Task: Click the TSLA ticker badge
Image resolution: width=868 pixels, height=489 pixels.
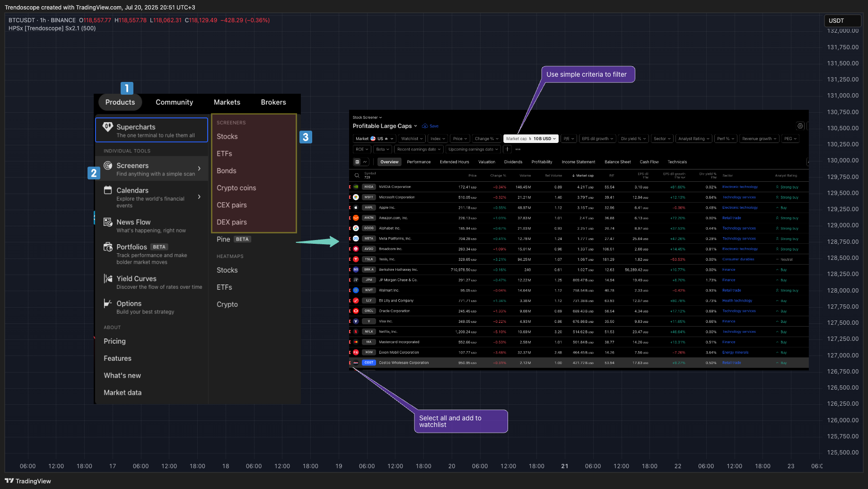Action: (369, 259)
